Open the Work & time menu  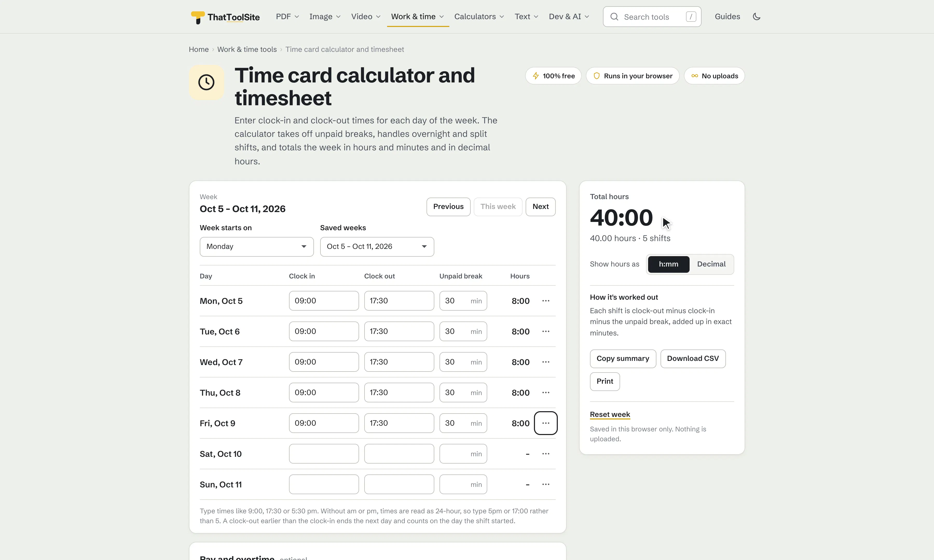[x=417, y=17]
